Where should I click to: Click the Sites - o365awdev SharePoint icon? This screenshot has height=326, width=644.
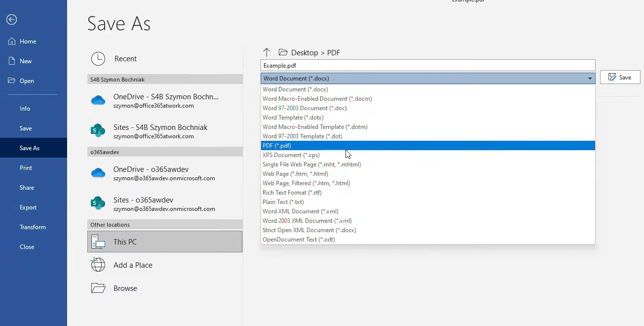[98, 203]
